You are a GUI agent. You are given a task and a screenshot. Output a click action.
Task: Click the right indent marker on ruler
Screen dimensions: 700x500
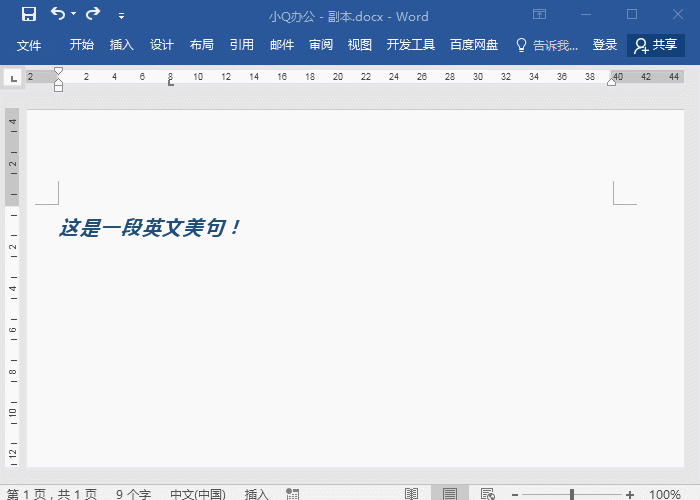[x=611, y=81]
